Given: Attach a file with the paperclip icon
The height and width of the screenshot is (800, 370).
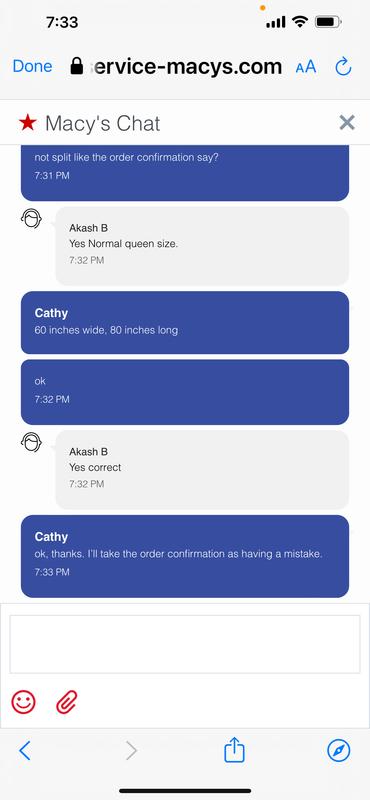Looking at the screenshot, I should point(67,702).
